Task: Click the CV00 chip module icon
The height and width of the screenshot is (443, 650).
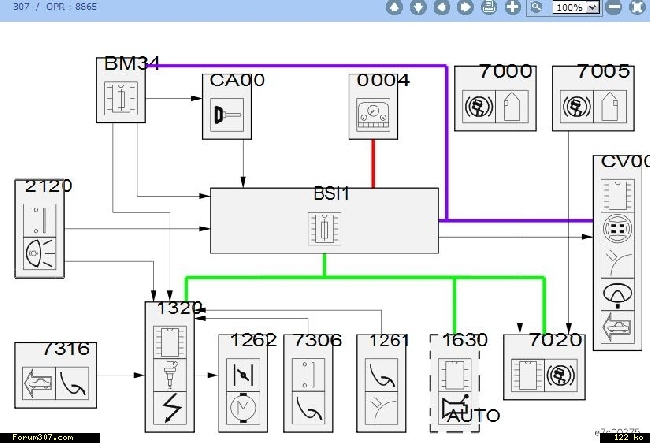Action: (617, 196)
